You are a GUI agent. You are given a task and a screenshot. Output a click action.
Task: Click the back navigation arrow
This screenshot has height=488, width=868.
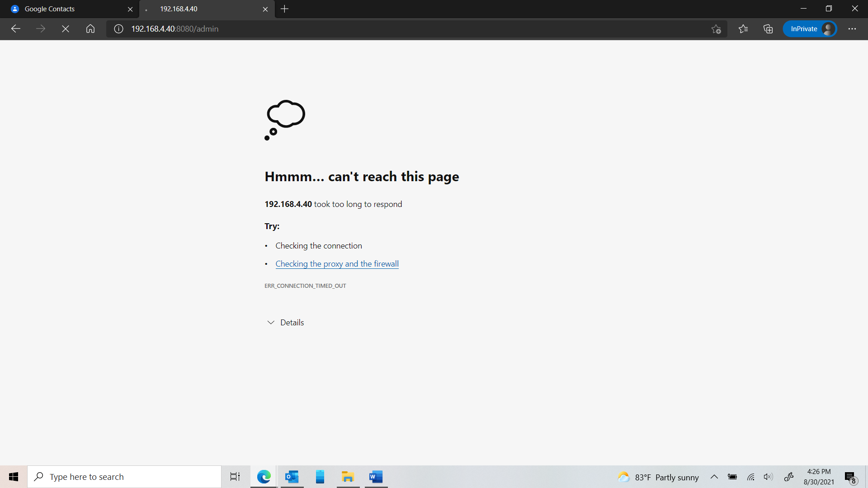point(16,29)
